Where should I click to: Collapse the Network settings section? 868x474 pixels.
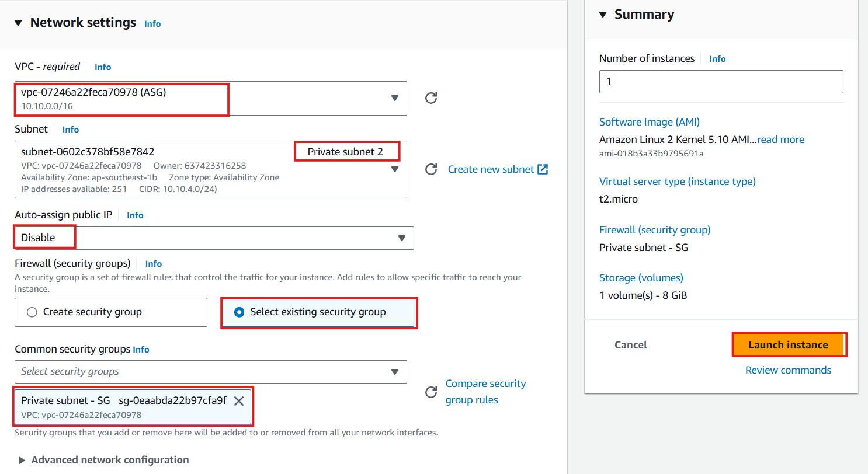pos(18,23)
